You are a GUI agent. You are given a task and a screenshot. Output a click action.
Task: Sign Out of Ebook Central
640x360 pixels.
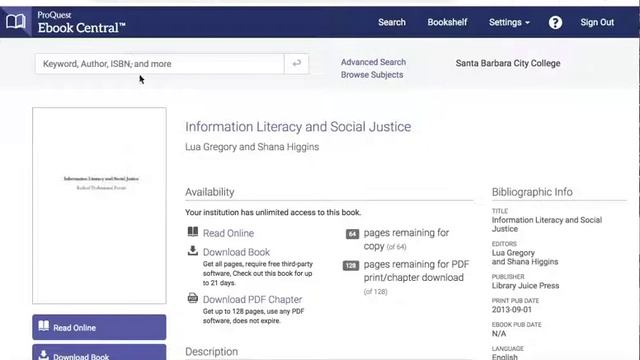coord(597,22)
